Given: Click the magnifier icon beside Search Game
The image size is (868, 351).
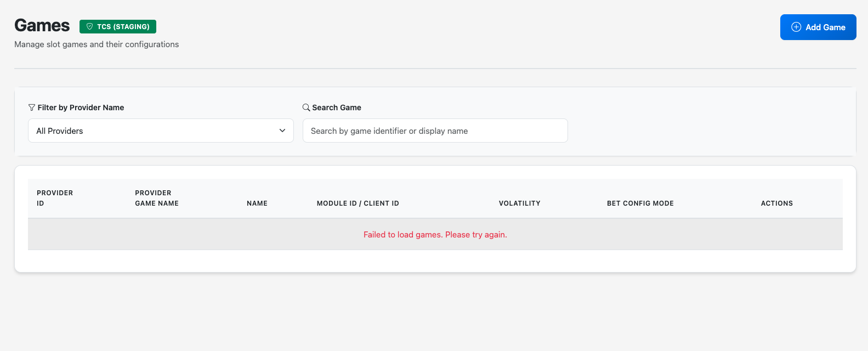Looking at the screenshot, I should tap(307, 107).
